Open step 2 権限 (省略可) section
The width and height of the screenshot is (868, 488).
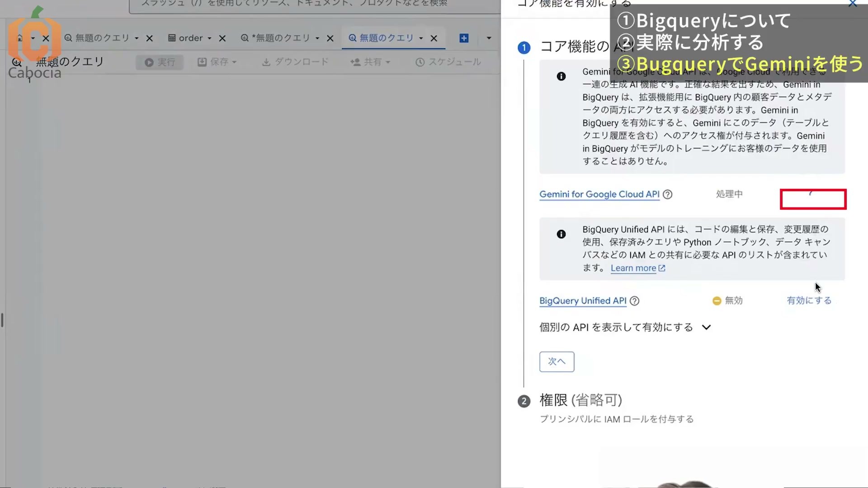(x=581, y=400)
